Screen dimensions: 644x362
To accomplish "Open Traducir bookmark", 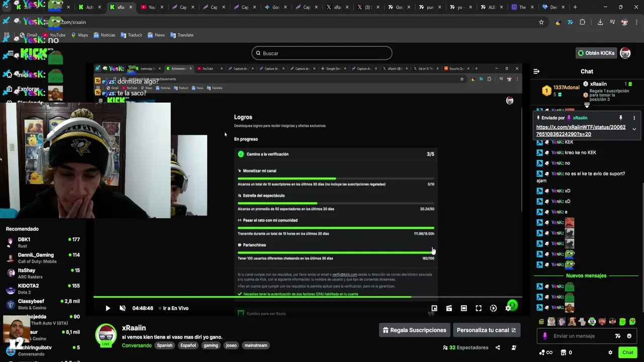I will tap(131, 35).
